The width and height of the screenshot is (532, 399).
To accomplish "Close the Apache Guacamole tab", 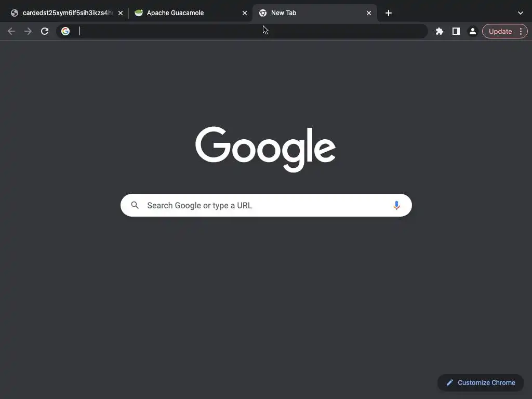I will 245,13.
